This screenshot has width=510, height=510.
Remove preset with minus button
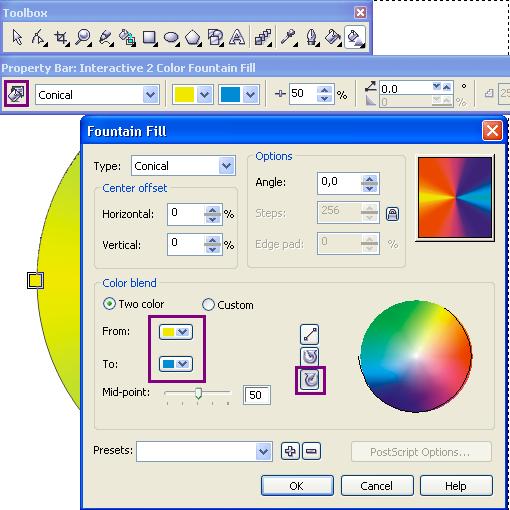pyautogui.click(x=311, y=451)
